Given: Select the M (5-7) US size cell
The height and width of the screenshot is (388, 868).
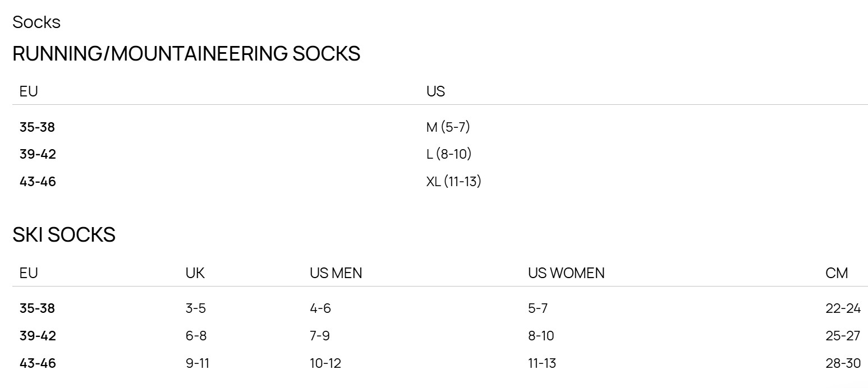Looking at the screenshot, I should pyautogui.click(x=448, y=127).
